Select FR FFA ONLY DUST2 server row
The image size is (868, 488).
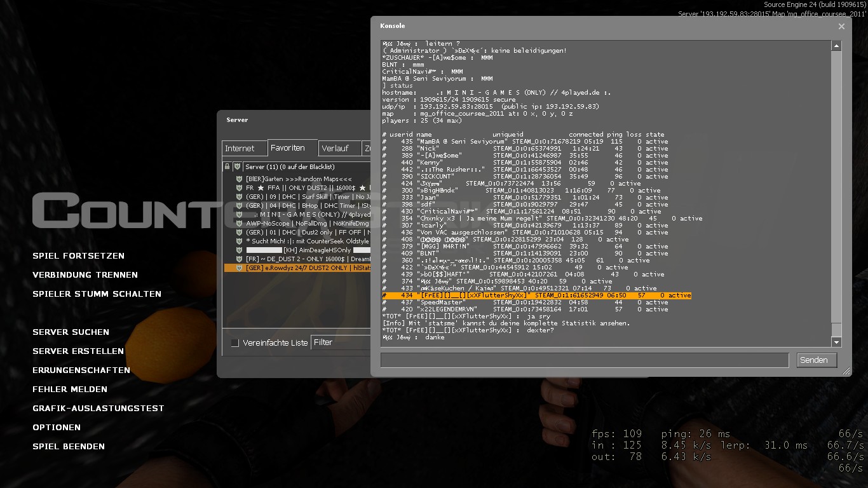tap(297, 188)
